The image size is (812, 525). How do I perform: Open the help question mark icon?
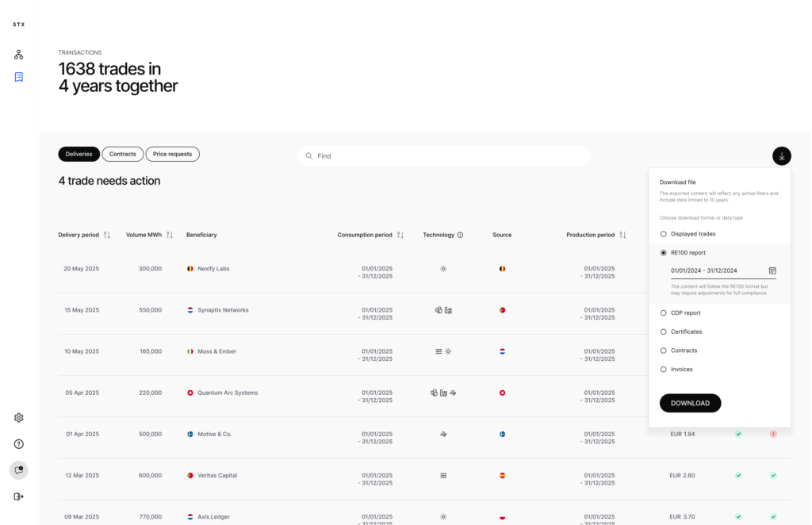pyautogui.click(x=18, y=444)
